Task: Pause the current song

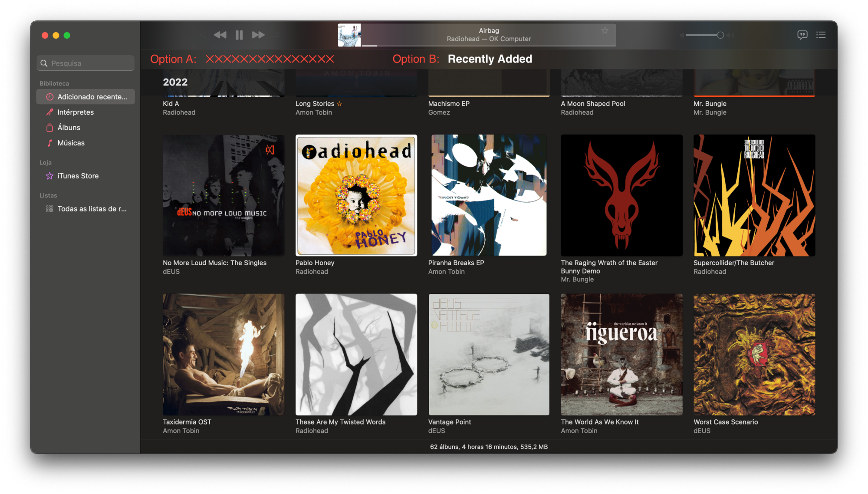Action: (239, 35)
